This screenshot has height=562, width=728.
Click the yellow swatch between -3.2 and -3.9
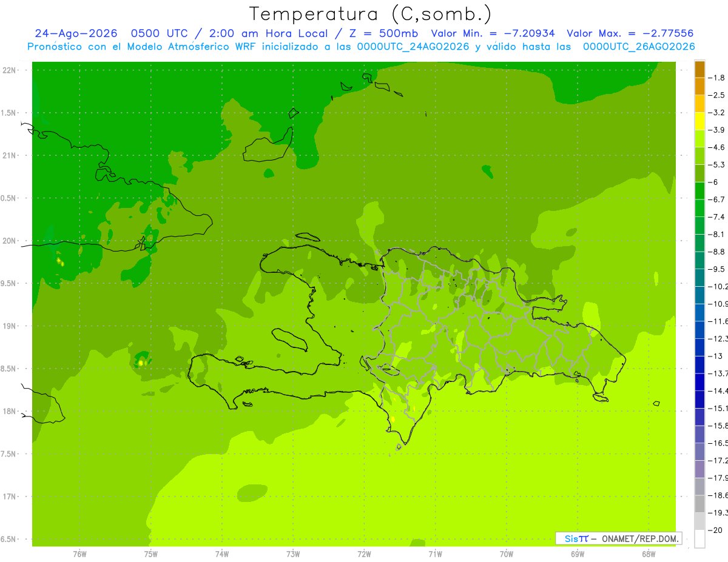tap(699, 121)
